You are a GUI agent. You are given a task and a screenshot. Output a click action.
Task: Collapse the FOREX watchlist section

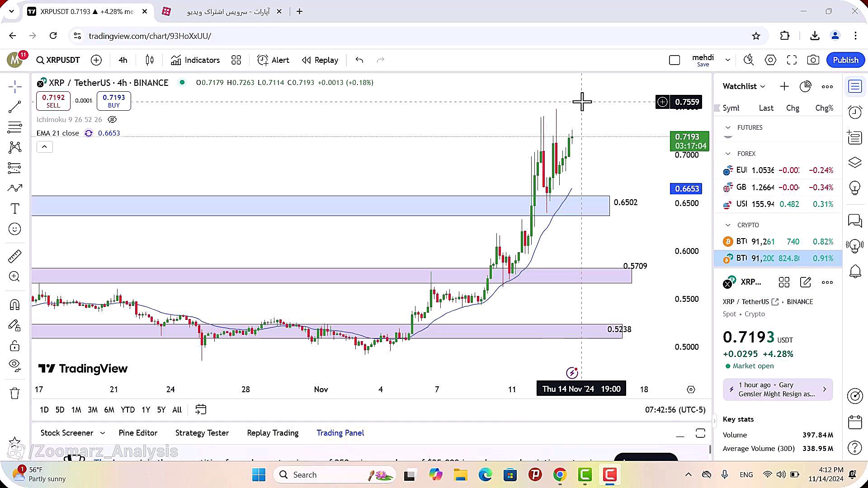click(728, 154)
